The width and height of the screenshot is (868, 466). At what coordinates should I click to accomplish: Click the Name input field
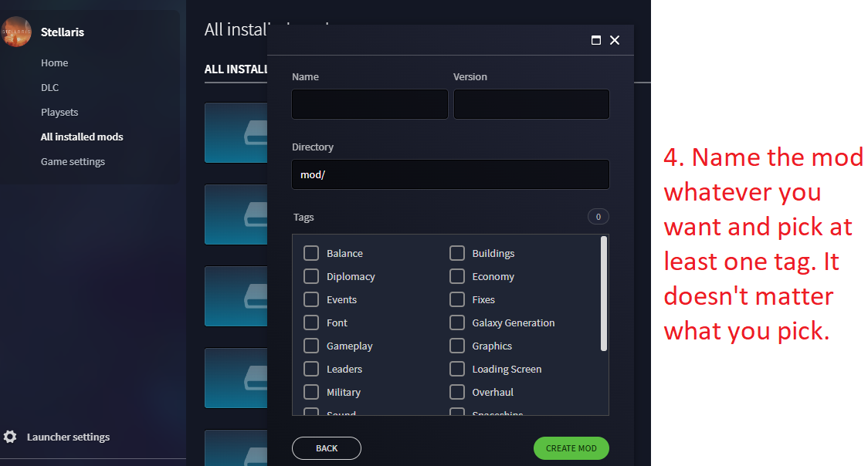[x=369, y=103]
